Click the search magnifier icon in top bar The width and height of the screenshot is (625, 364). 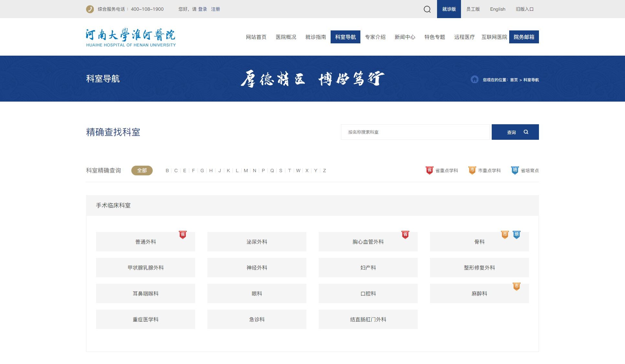427,9
